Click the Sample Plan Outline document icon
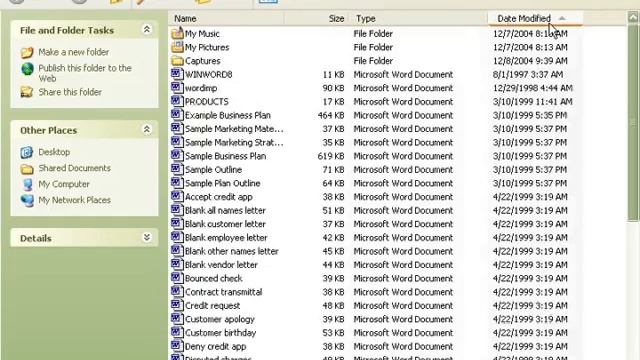The height and width of the screenshot is (360, 640). pyautogui.click(x=177, y=183)
